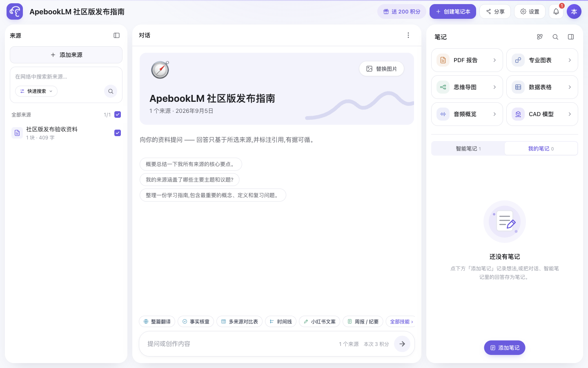
Task: Select the 时间线 skill chip
Action: 281,321
